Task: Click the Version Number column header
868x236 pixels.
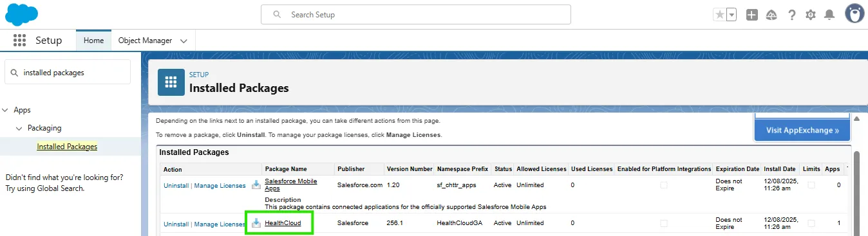Action: [410, 169]
